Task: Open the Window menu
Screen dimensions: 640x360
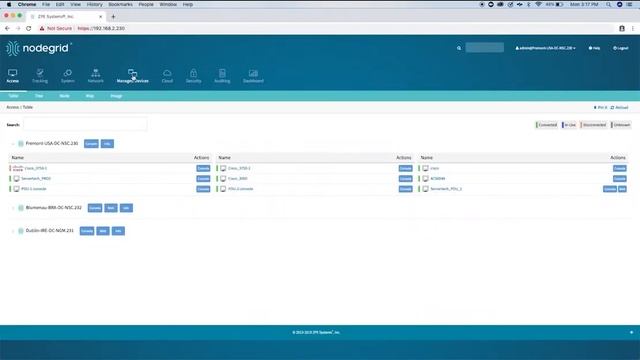Action: pos(168,4)
